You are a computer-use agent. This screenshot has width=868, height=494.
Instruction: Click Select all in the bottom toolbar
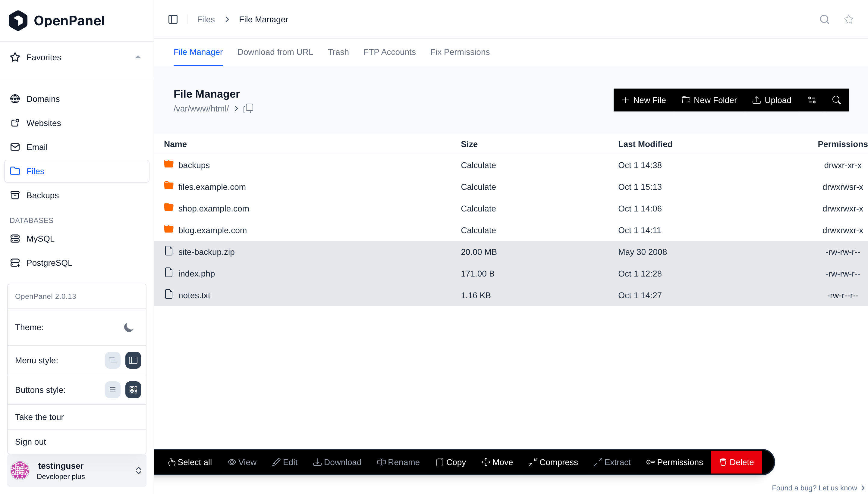pos(190,462)
